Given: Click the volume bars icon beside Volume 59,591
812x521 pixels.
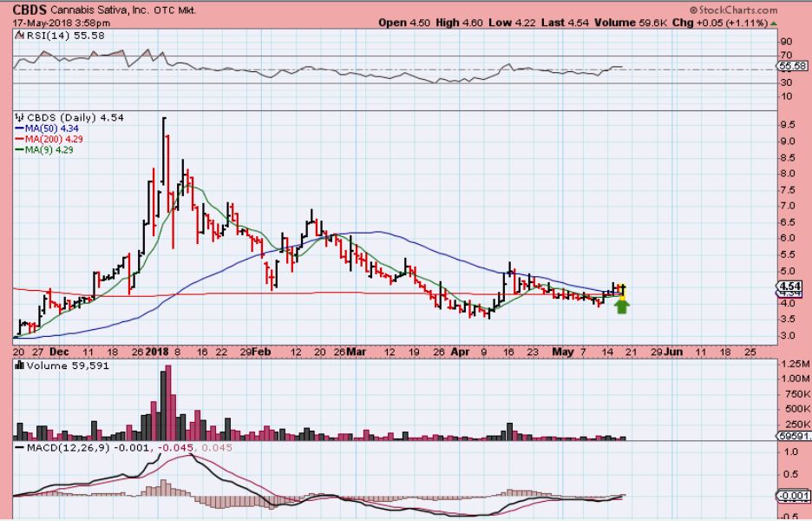Looking at the screenshot, I should point(20,366).
